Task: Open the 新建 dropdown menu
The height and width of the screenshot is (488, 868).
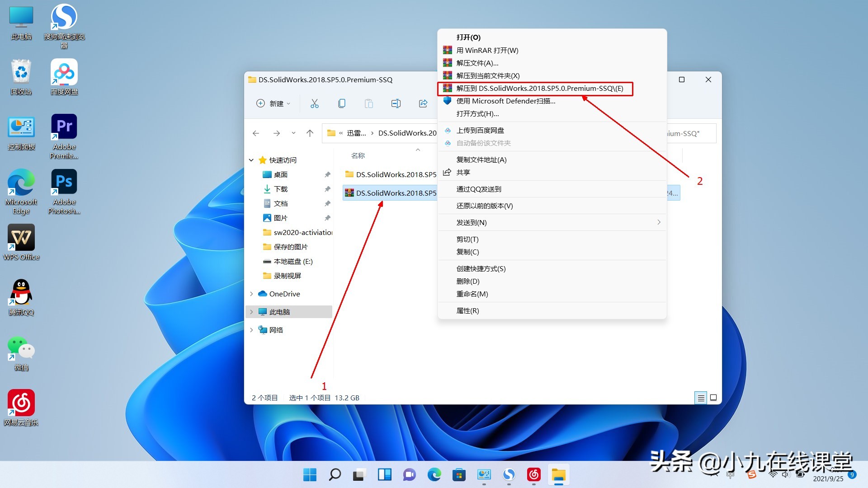Action: click(273, 103)
